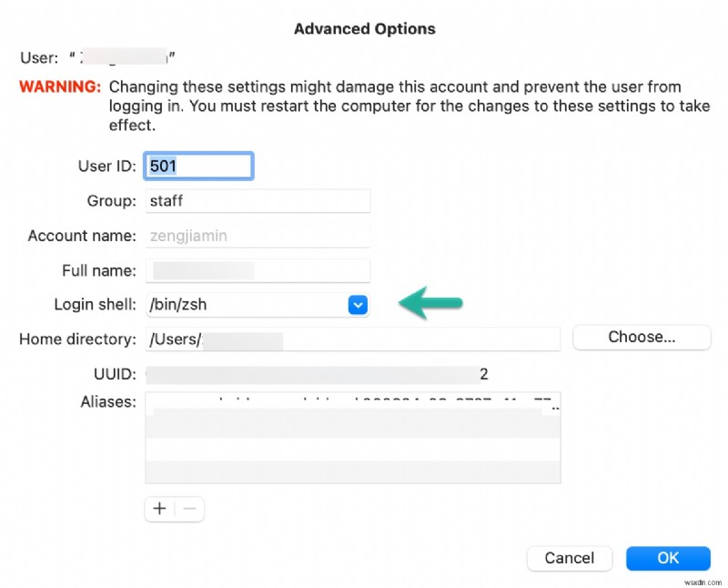Click the red WARNING label

(x=60, y=87)
